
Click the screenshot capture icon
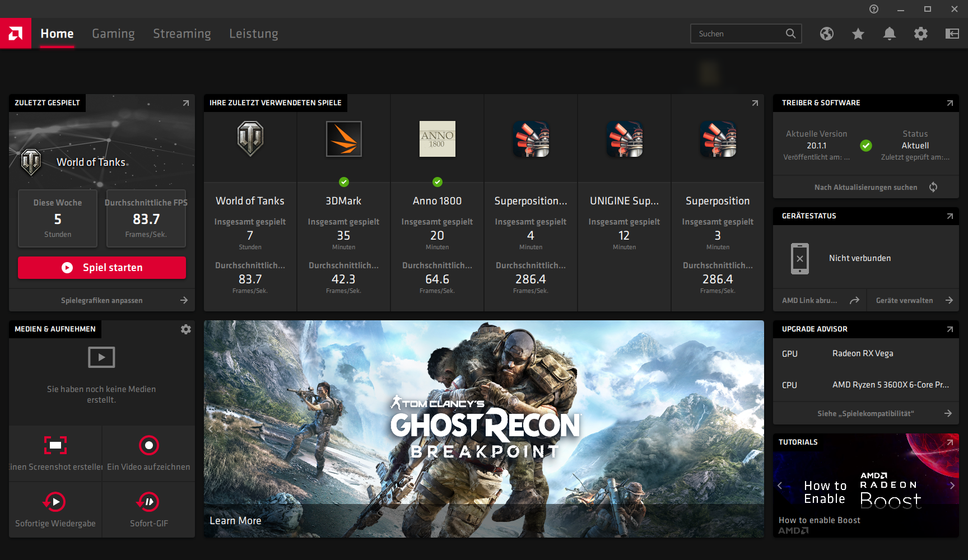[55, 445]
